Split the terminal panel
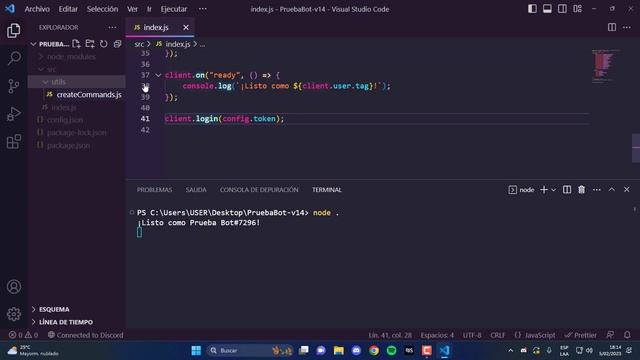This screenshot has width=640, height=360. pyautogui.click(x=567, y=190)
